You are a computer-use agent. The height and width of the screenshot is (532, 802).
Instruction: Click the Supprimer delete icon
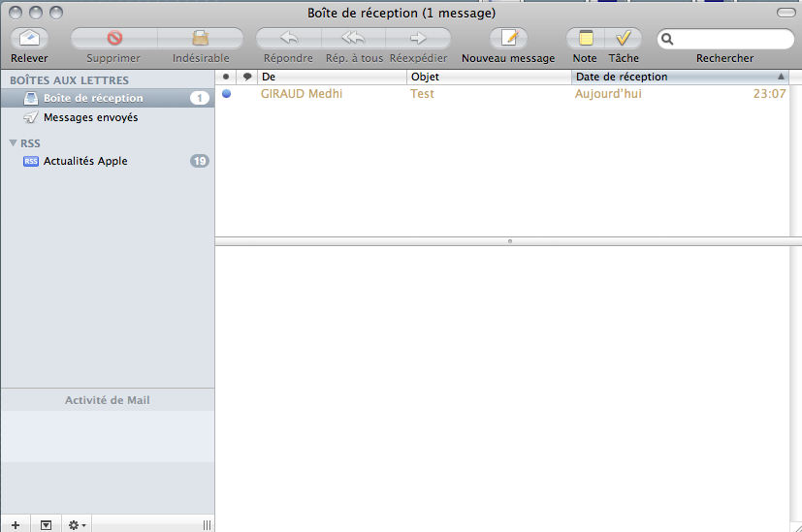[x=113, y=39]
